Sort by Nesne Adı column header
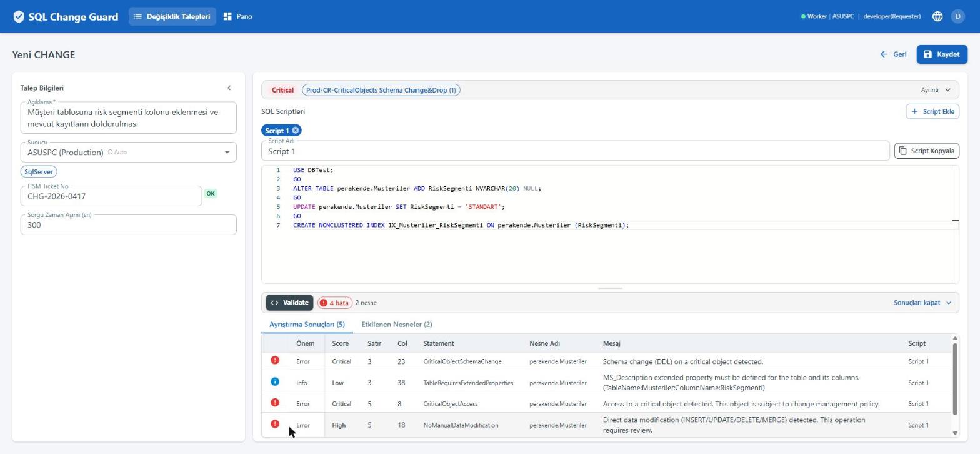This screenshot has width=980, height=454. (x=544, y=343)
